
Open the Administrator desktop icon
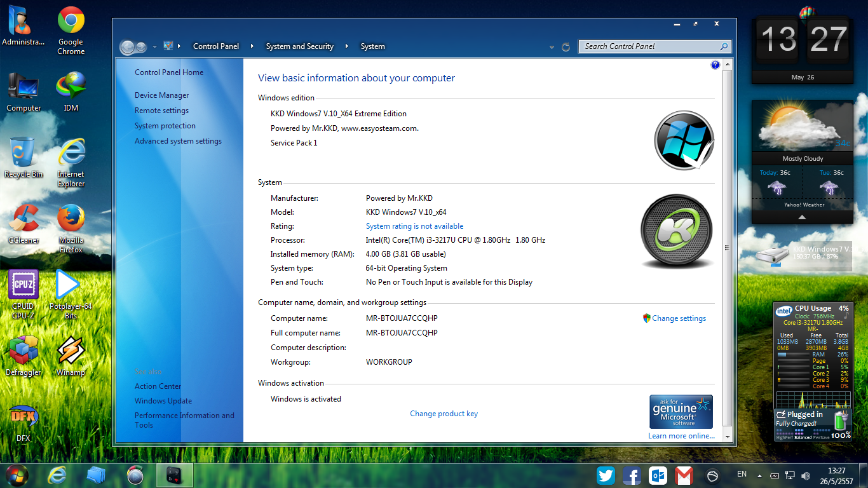click(x=24, y=25)
